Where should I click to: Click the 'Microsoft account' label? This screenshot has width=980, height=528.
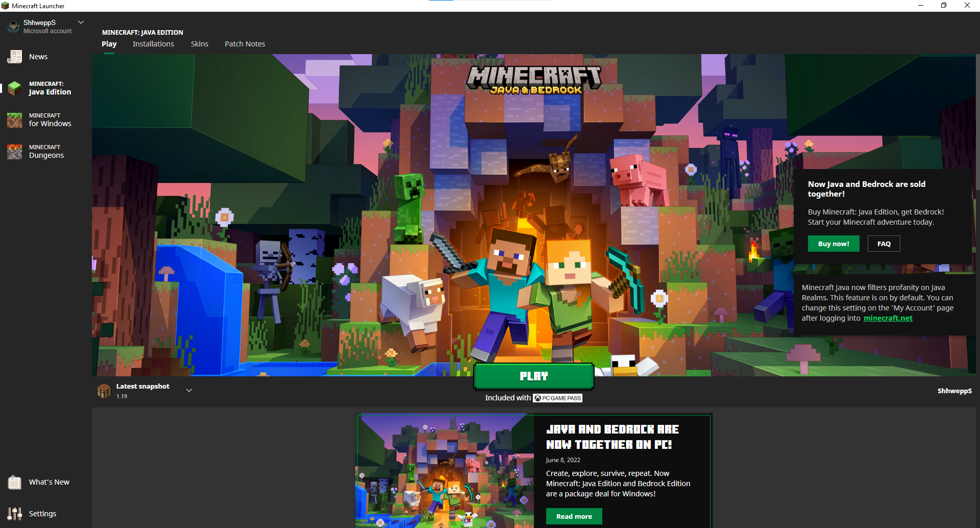tap(47, 31)
